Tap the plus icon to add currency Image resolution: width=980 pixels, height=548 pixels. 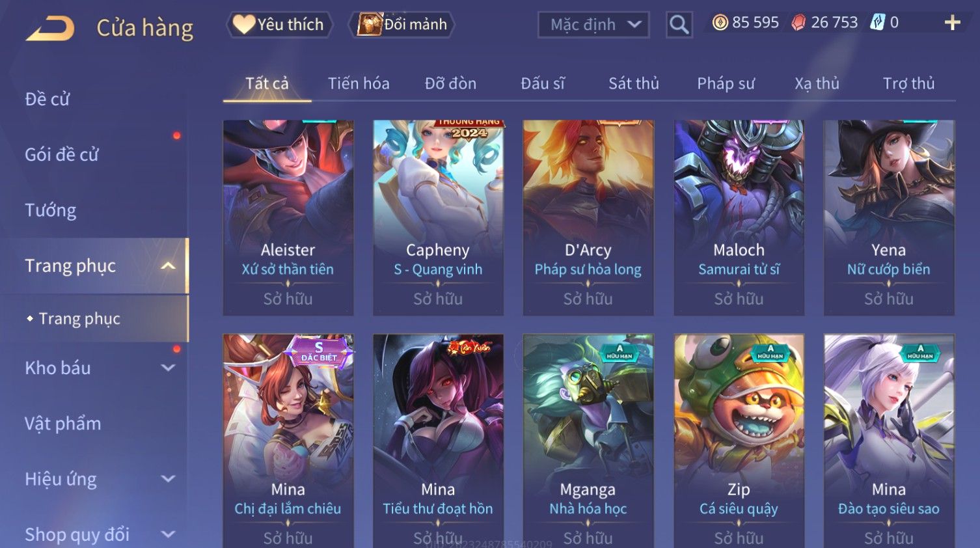pyautogui.click(x=952, y=23)
